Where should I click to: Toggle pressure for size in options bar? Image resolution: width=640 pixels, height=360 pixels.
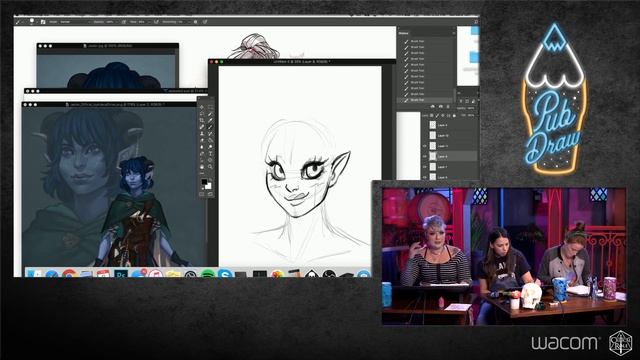(205, 21)
